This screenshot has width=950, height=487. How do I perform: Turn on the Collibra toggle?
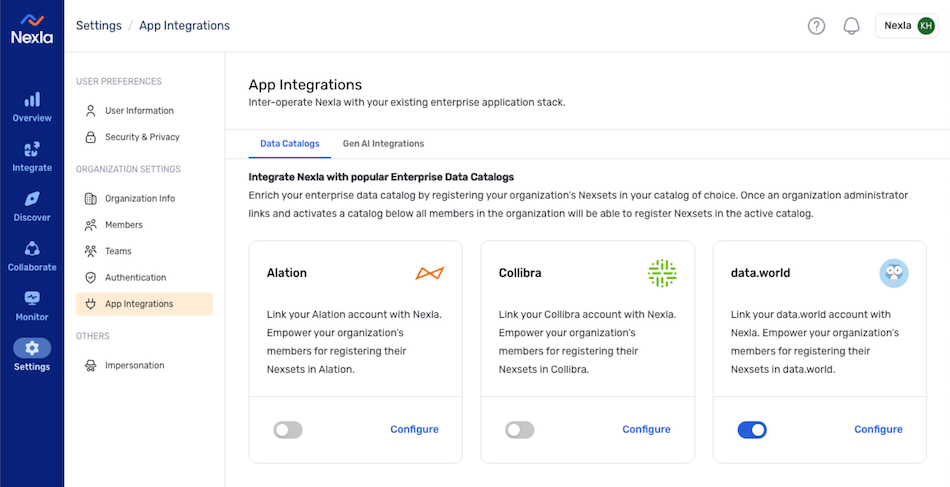(520, 430)
